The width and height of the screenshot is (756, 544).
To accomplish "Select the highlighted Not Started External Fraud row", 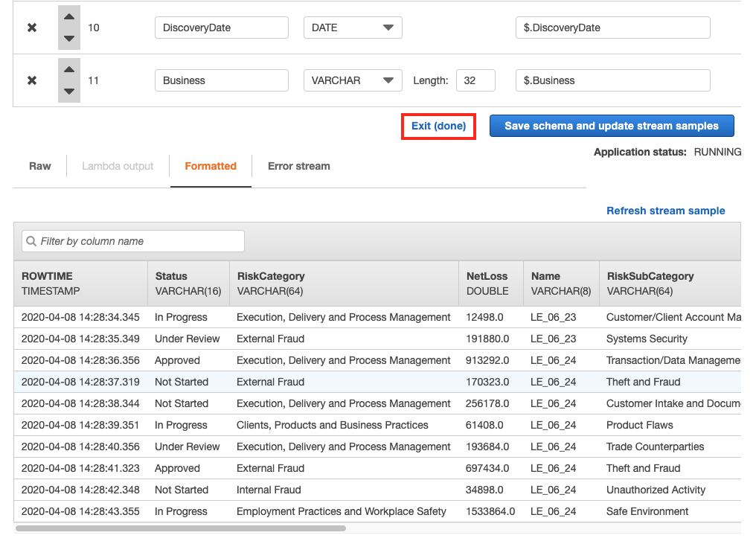I will coord(298,382).
